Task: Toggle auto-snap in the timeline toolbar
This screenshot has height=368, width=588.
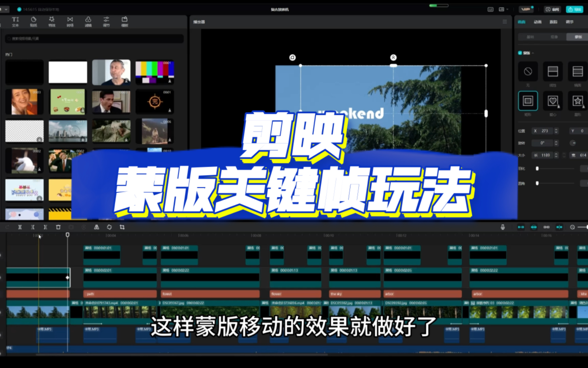Action: coord(534,227)
